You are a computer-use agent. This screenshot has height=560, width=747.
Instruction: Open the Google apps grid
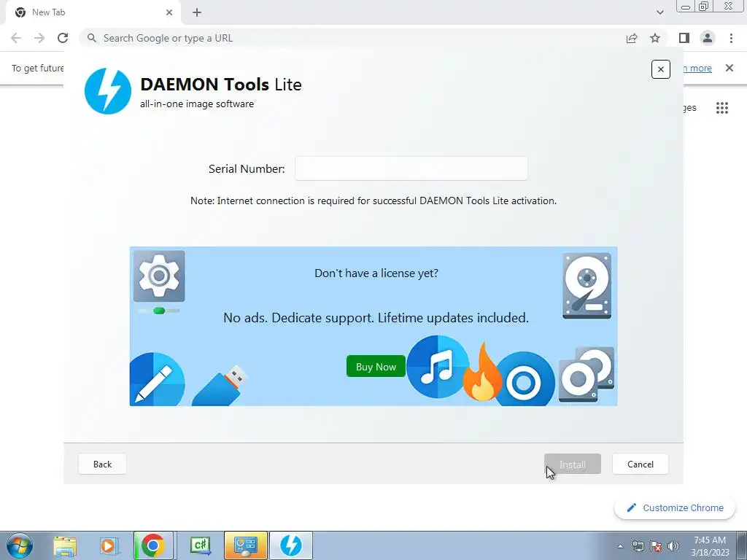[x=722, y=108]
